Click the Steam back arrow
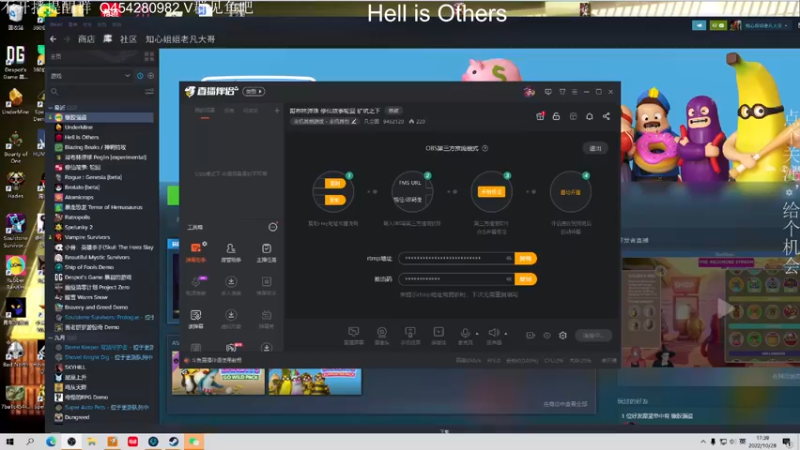Image resolution: width=800 pixels, height=450 pixels. pyautogui.click(x=53, y=39)
